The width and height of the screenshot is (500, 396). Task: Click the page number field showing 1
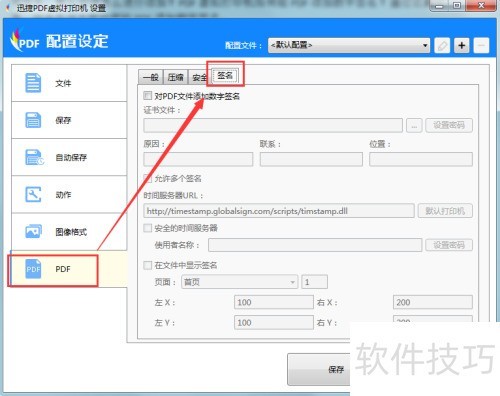(314, 282)
